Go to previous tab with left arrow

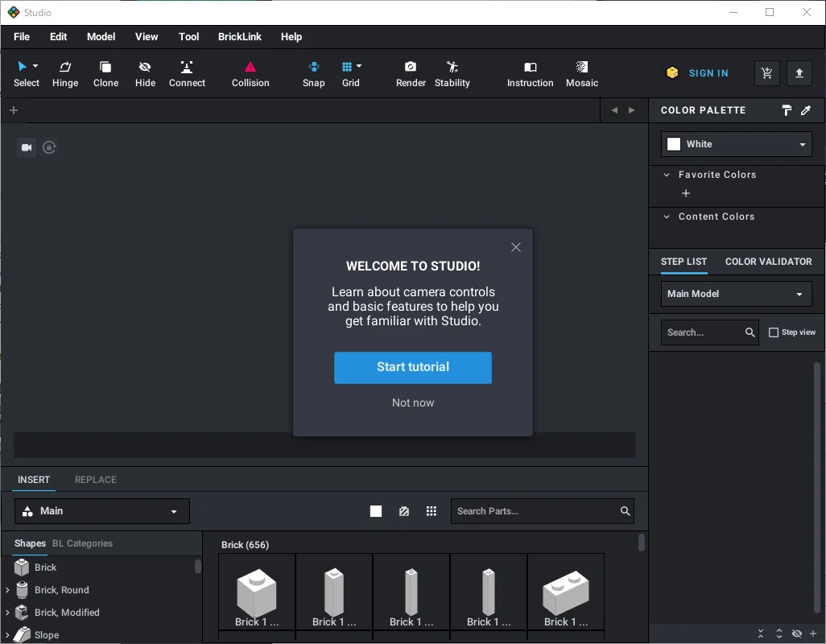614,110
